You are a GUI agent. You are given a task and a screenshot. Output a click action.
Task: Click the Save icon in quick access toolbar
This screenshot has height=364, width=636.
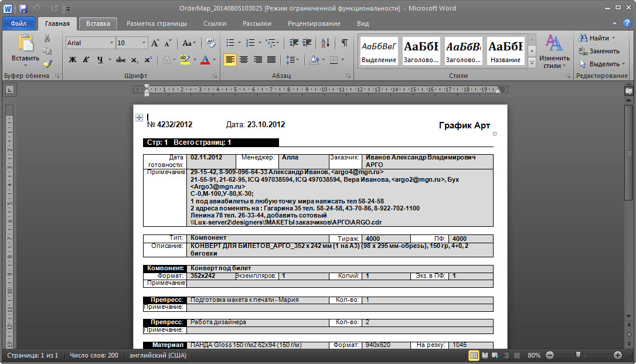(x=23, y=8)
